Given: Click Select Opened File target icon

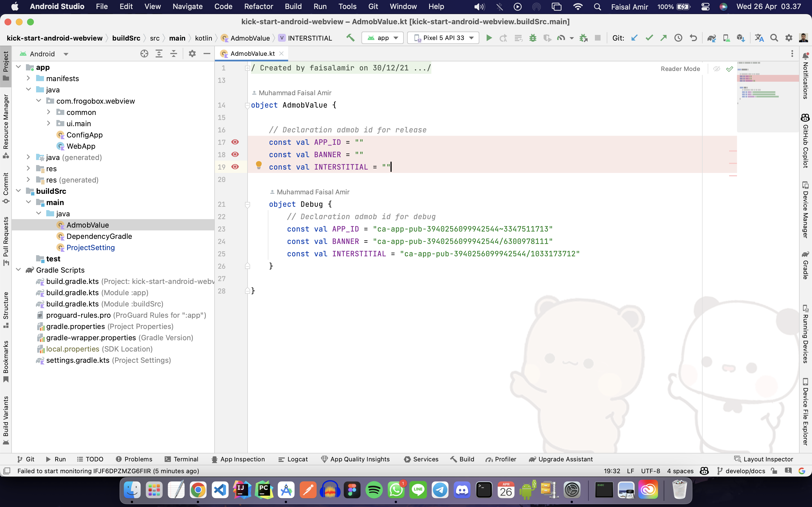Looking at the screenshot, I should click(144, 54).
